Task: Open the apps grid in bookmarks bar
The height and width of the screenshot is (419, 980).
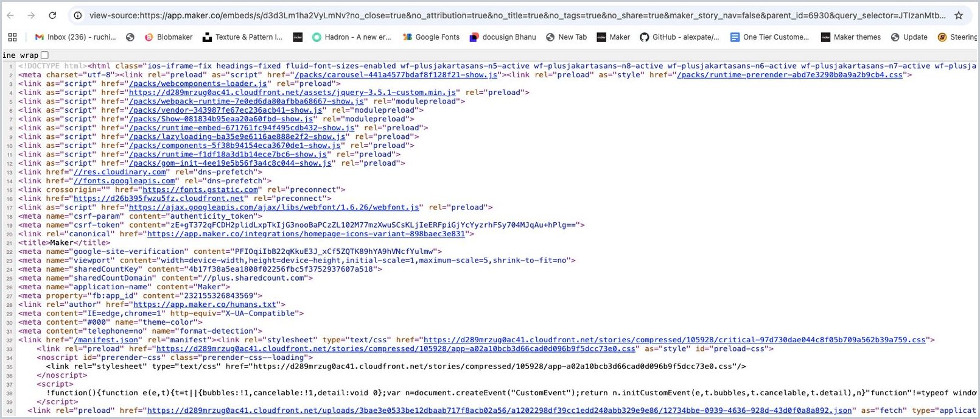Action: pyautogui.click(x=12, y=37)
